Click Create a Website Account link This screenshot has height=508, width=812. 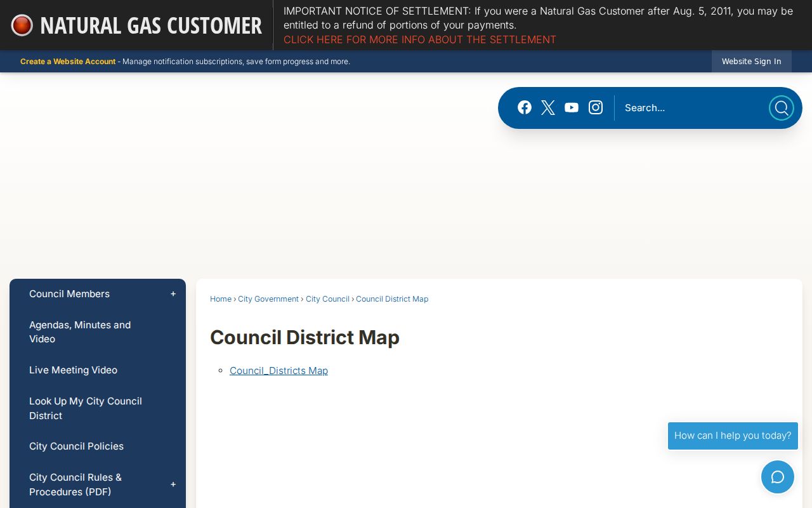pyautogui.click(x=68, y=62)
